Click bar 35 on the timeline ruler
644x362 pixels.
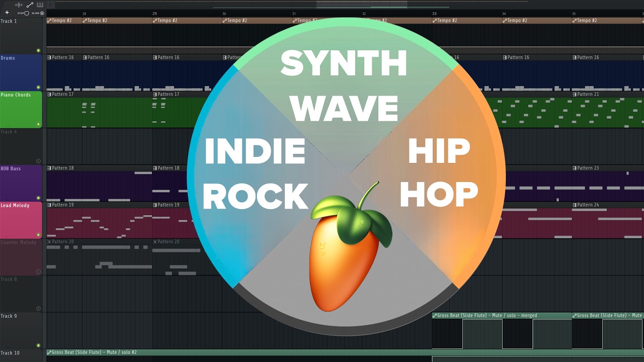(574, 14)
